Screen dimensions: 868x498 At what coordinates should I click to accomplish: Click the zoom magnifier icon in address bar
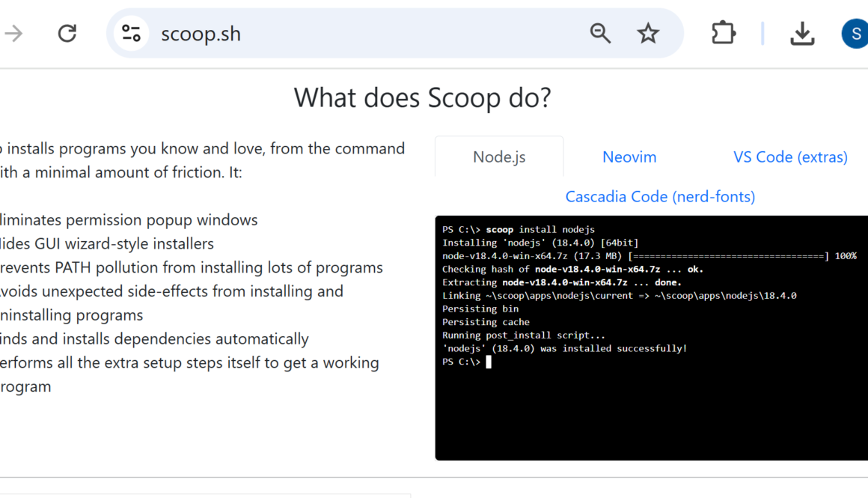(600, 34)
